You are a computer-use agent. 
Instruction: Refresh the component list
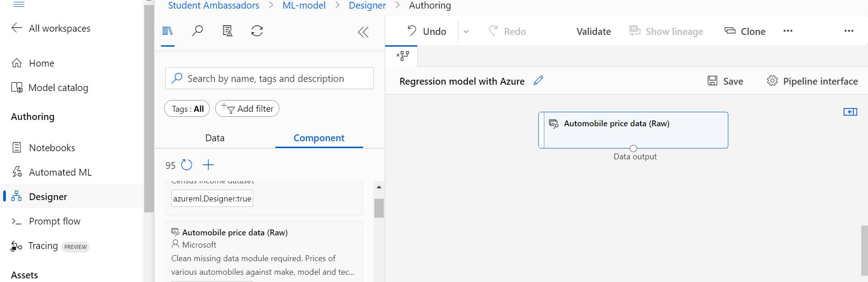point(187,165)
